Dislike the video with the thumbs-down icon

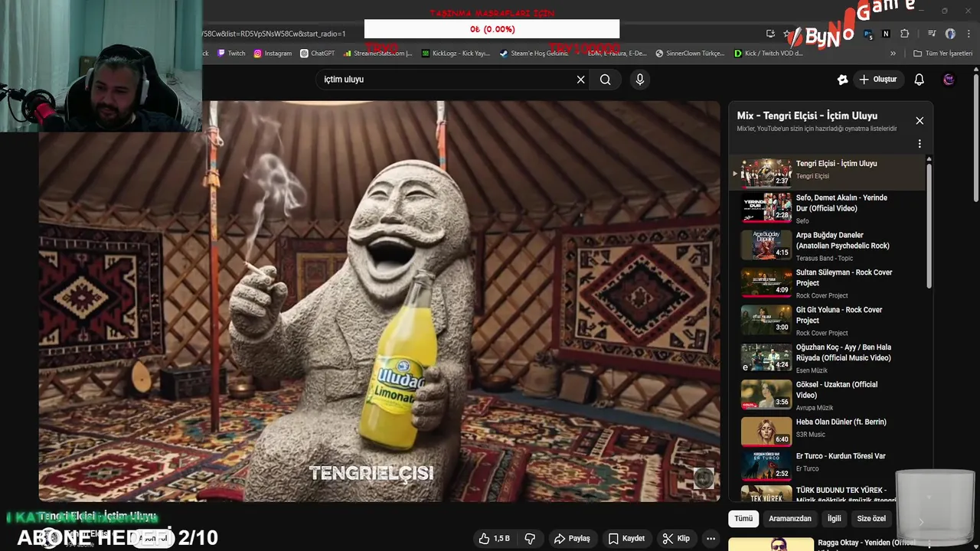pyautogui.click(x=530, y=539)
